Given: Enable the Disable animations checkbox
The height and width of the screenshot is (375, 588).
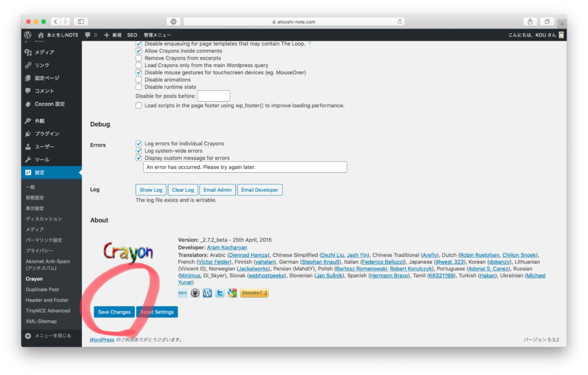Looking at the screenshot, I should pyautogui.click(x=138, y=80).
